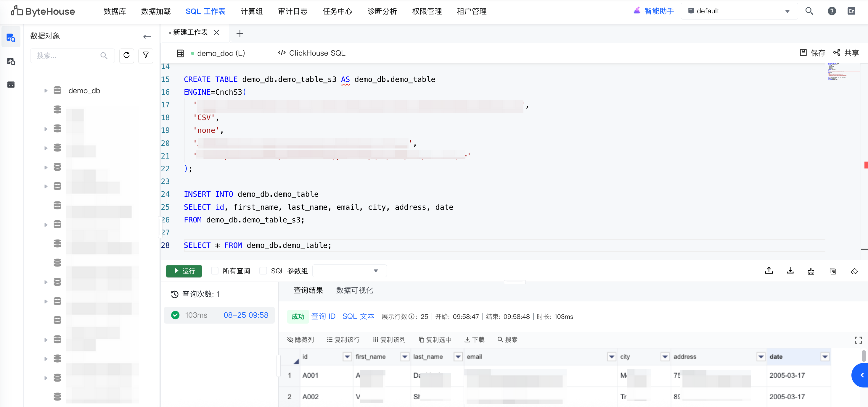Open the help question mark icon
This screenshot has height=407, width=868.
point(831,11)
